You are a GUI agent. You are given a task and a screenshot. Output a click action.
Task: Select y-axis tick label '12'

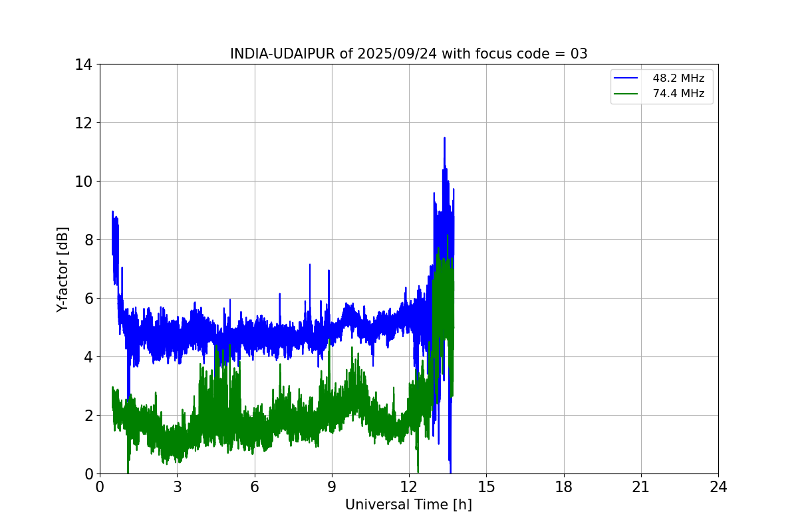pos(83,123)
